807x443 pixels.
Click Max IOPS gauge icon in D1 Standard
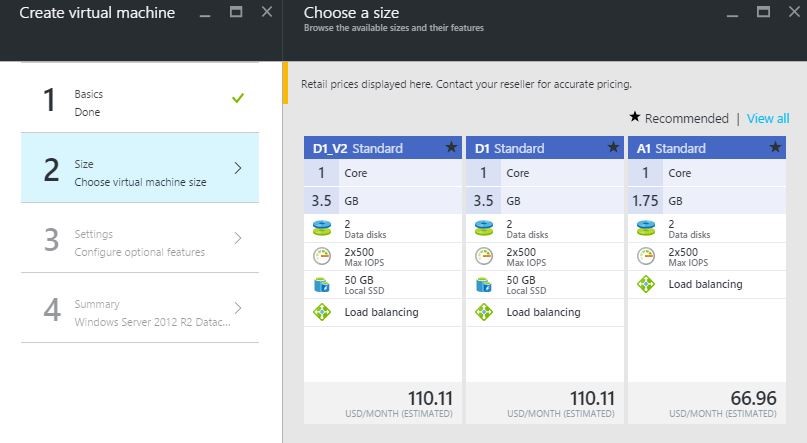(x=484, y=256)
